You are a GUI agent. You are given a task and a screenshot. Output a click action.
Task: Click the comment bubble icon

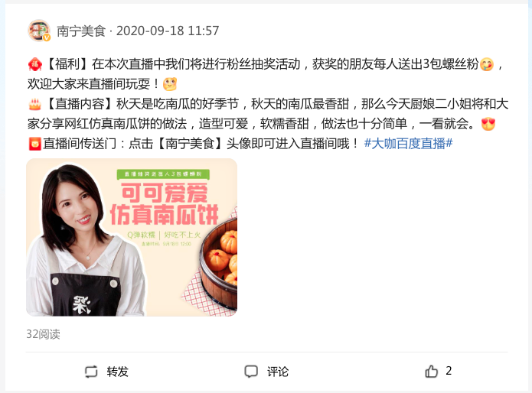coord(251,372)
